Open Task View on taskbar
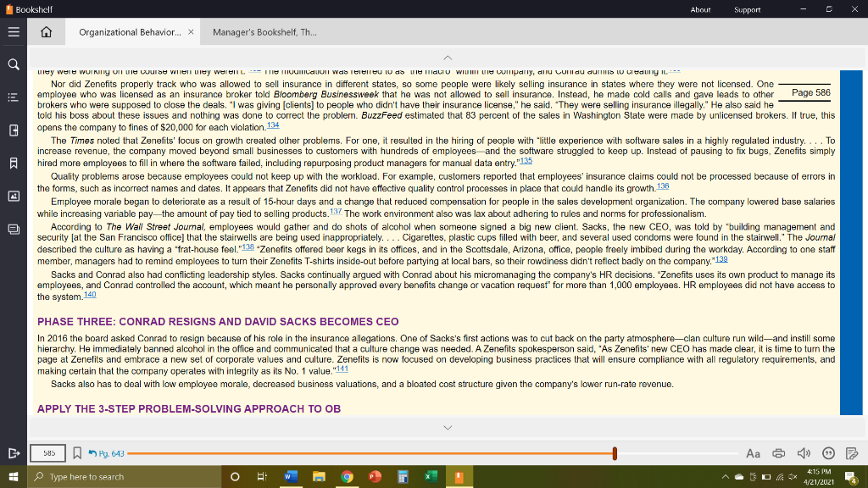The image size is (868, 488). [262, 476]
